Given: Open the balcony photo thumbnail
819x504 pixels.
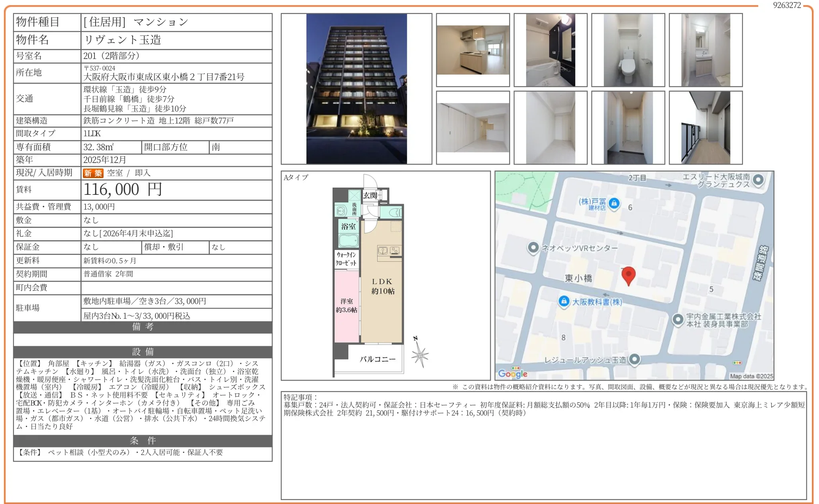Looking at the screenshot, I should 705,127.
